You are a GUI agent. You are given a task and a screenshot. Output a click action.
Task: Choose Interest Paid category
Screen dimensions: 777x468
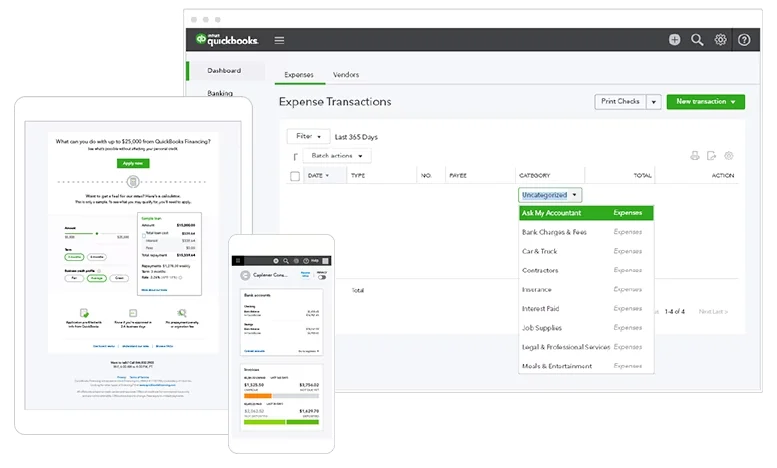[586, 308]
